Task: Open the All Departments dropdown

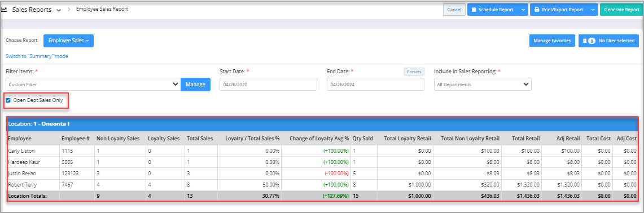Action: 483,84
